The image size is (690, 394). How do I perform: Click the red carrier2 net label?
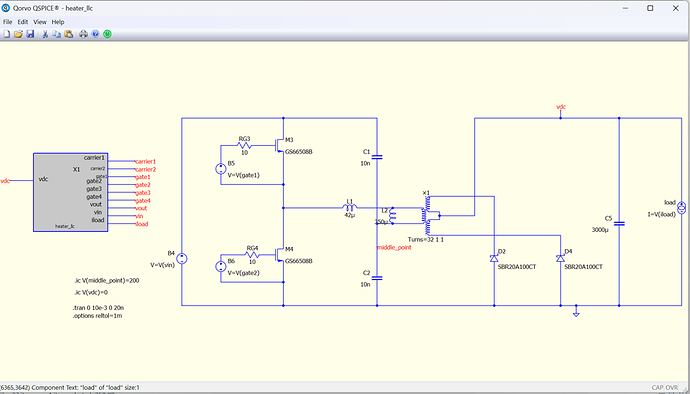point(146,169)
